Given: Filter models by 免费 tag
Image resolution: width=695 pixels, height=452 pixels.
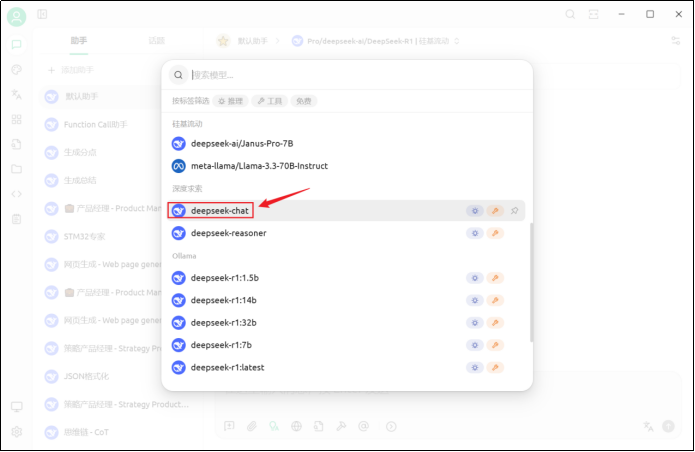Looking at the screenshot, I should click(x=304, y=101).
